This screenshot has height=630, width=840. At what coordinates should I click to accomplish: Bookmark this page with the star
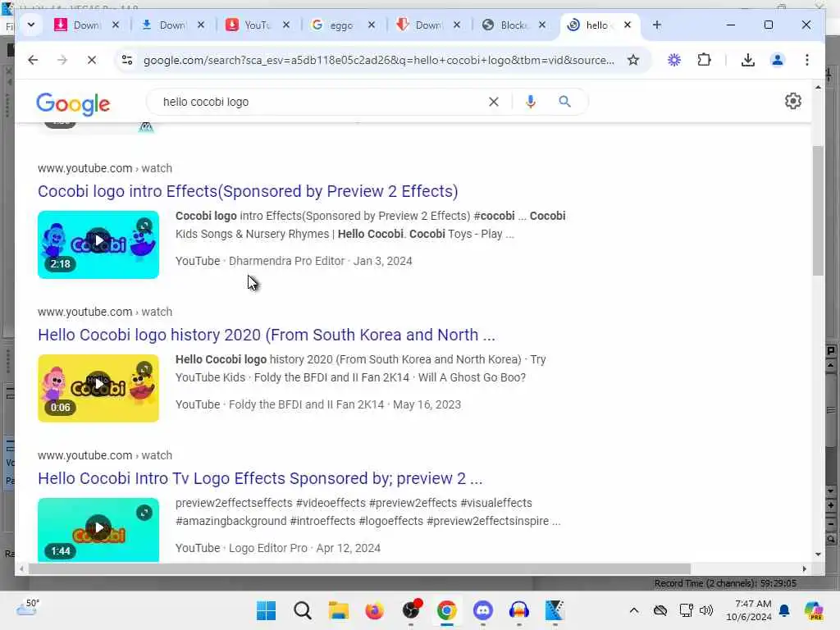coord(633,60)
